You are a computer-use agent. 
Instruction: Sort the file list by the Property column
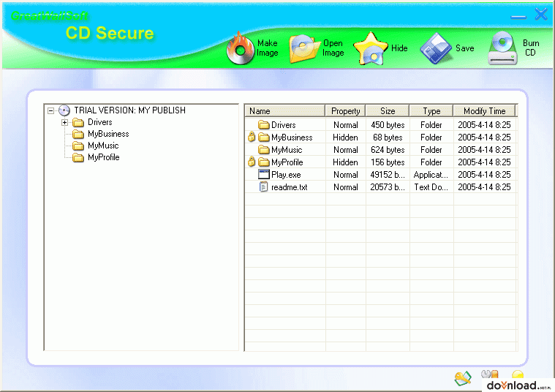(x=345, y=111)
